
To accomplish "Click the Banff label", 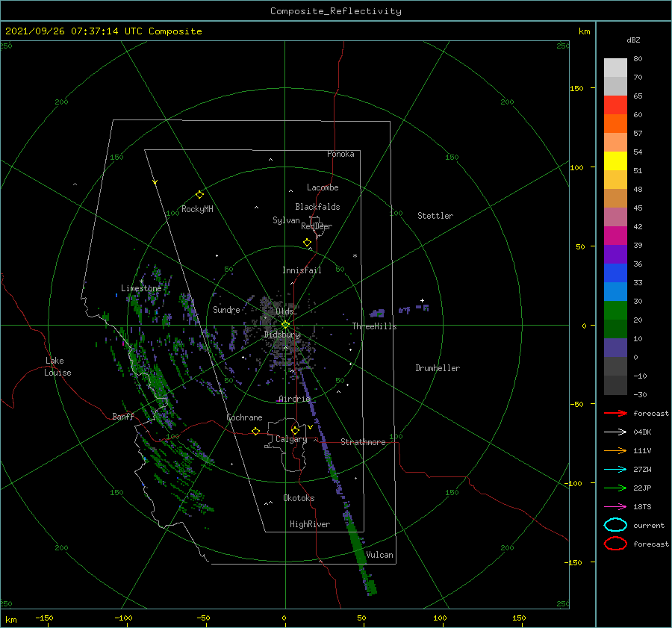I will click(x=123, y=416).
